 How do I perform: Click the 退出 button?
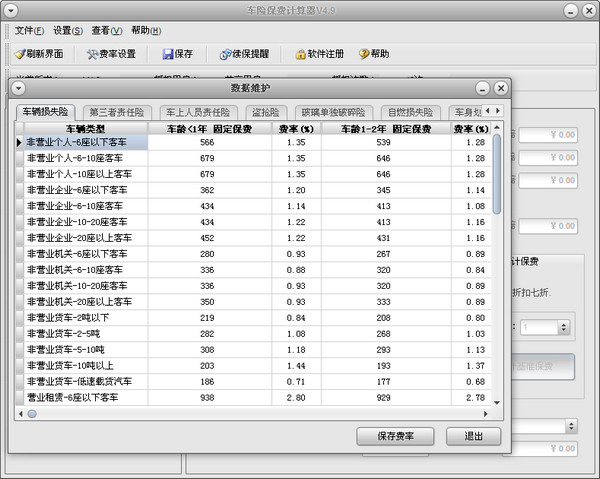pos(473,436)
